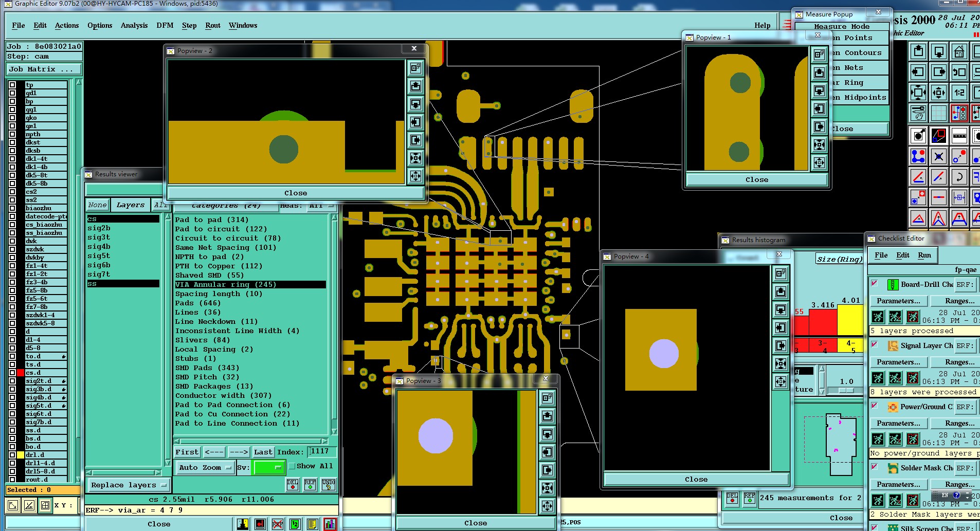Enable the Show All checkbox
Viewport: 980px width, 531px height.
(x=292, y=466)
